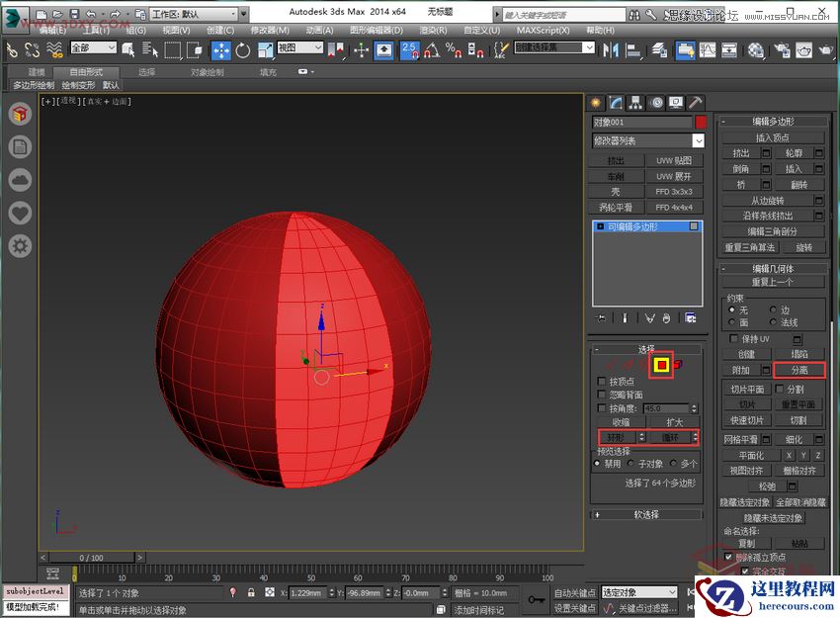Activate the Select and Move tool
The image size is (840, 618).
tap(219, 49)
